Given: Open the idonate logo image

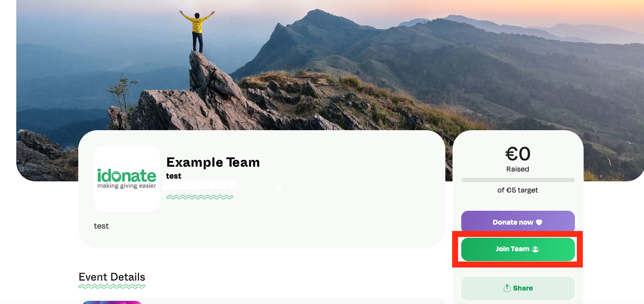Looking at the screenshot, I should point(127,179).
